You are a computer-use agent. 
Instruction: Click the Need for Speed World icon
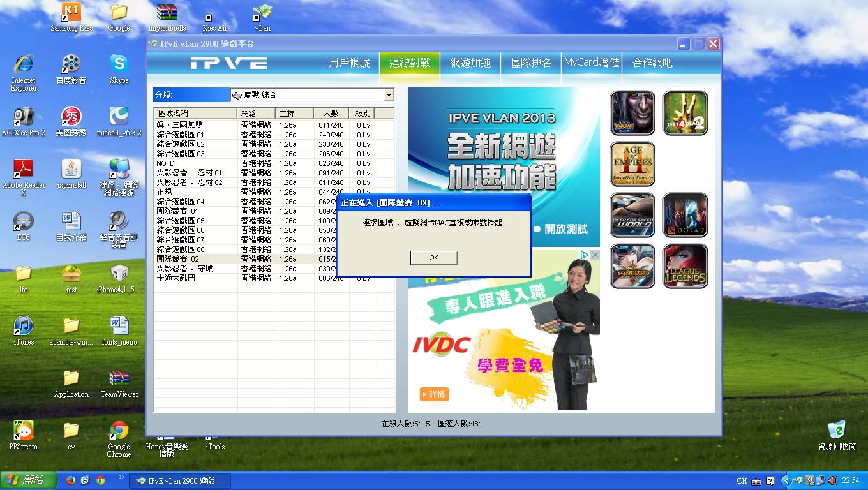(632, 215)
